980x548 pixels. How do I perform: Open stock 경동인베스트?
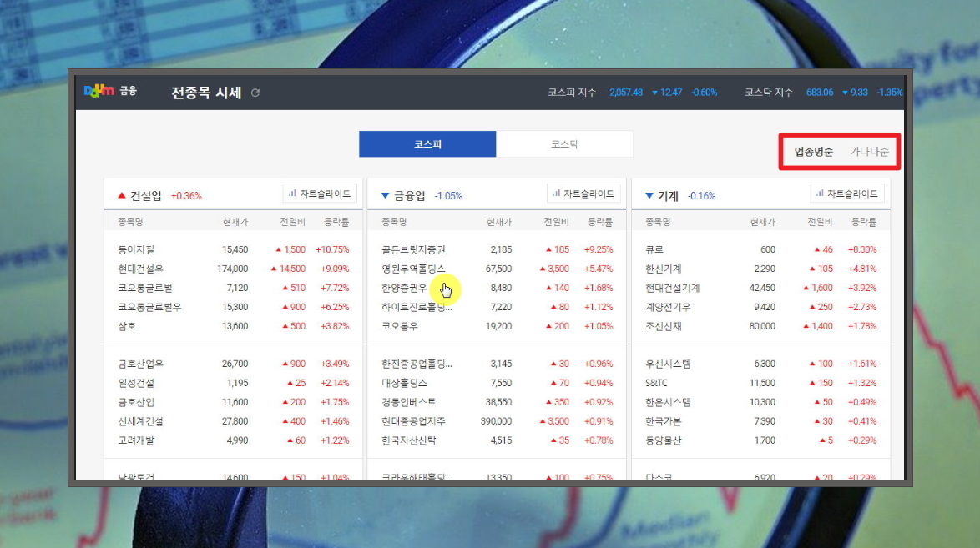tap(409, 402)
